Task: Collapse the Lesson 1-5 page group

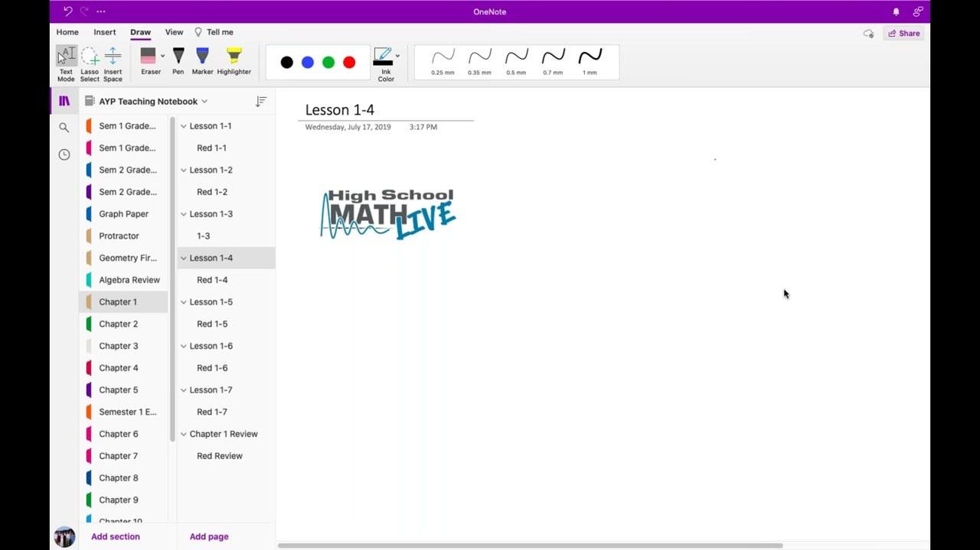Action: (184, 302)
